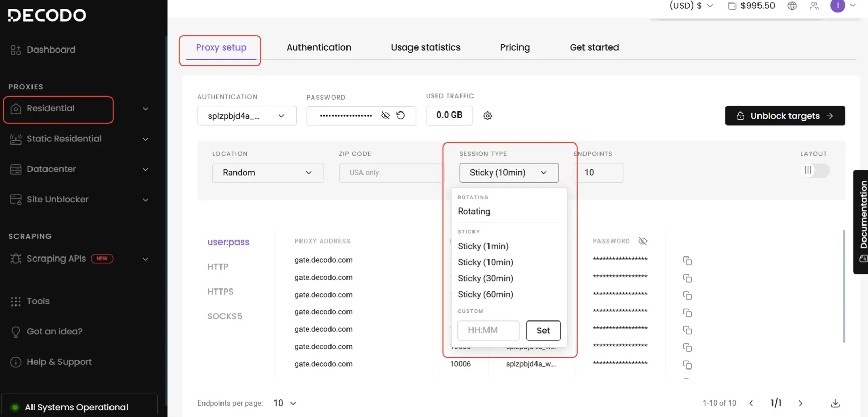Click the Static Residential sidebar icon

click(x=15, y=139)
